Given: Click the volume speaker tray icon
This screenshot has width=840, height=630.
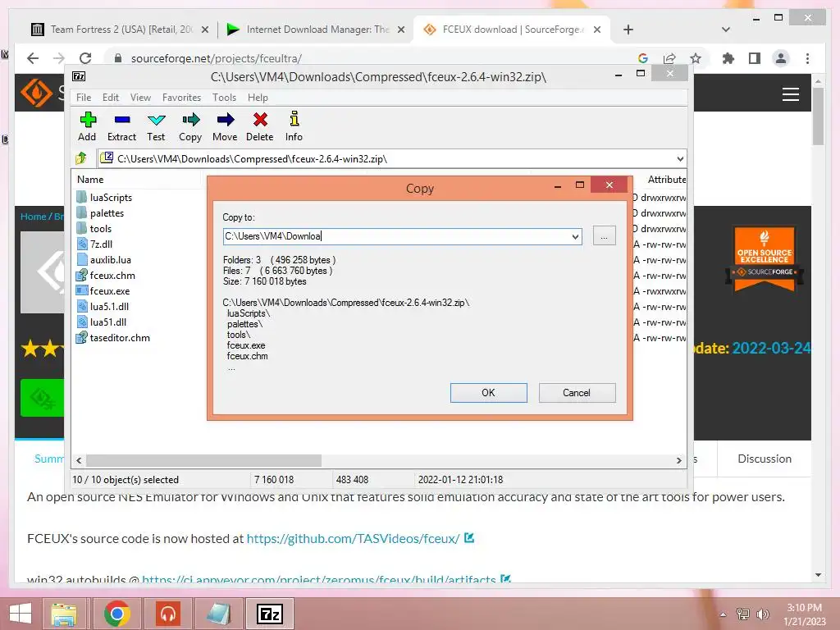Looking at the screenshot, I should point(762,614).
